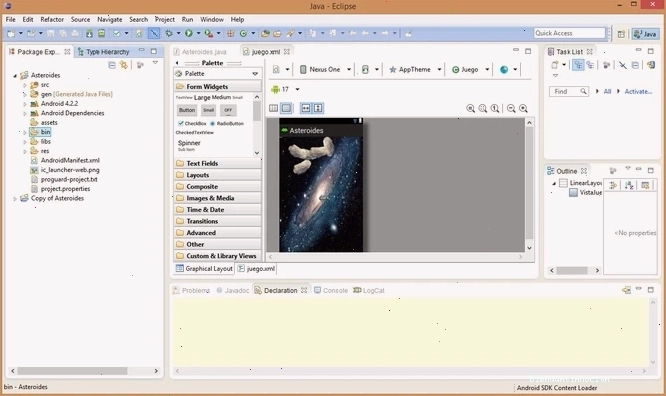Toggle Link with Editor in Package Explorer
This screenshot has height=396, width=666.
click(124, 65)
